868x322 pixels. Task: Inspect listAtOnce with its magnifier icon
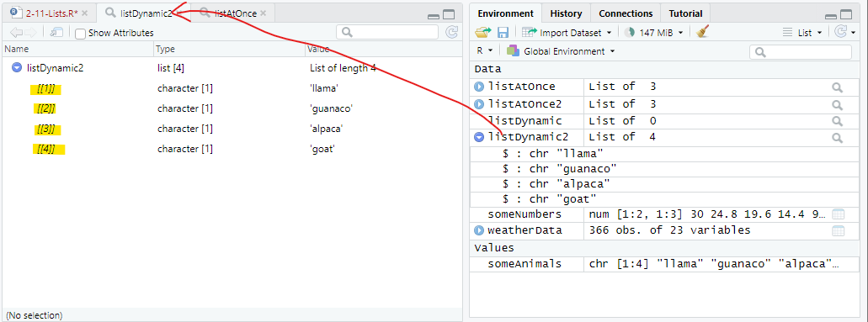[837, 87]
